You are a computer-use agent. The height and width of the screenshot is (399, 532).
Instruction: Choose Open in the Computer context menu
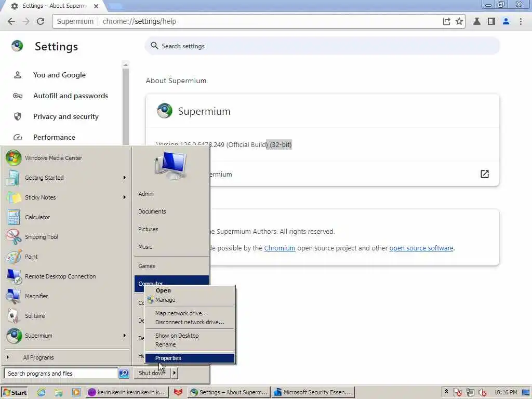[190, 290]
